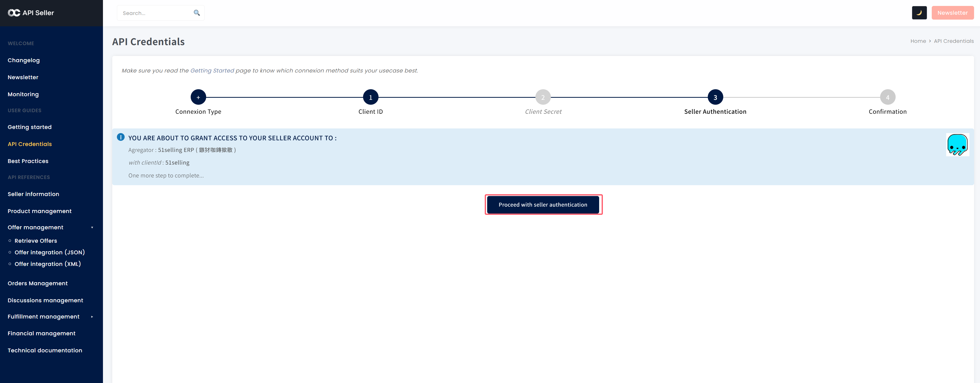Collapse the Offer management submenu arrow

point(92,227)
